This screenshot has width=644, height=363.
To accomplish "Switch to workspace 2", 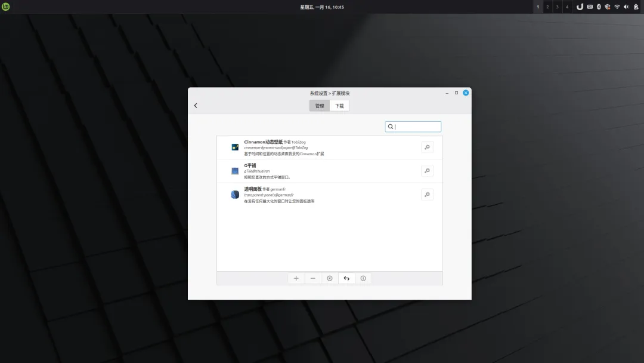I will coord(547,7).
